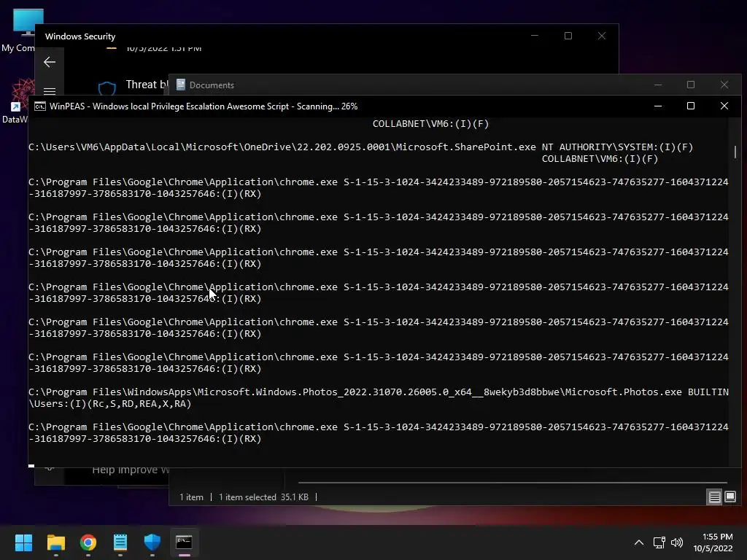The height and width of the screenshot is (560, 747).
Task: Click the COLLABNET\VM6:(I)(F) line at top
Action: (x=430, y=124)
